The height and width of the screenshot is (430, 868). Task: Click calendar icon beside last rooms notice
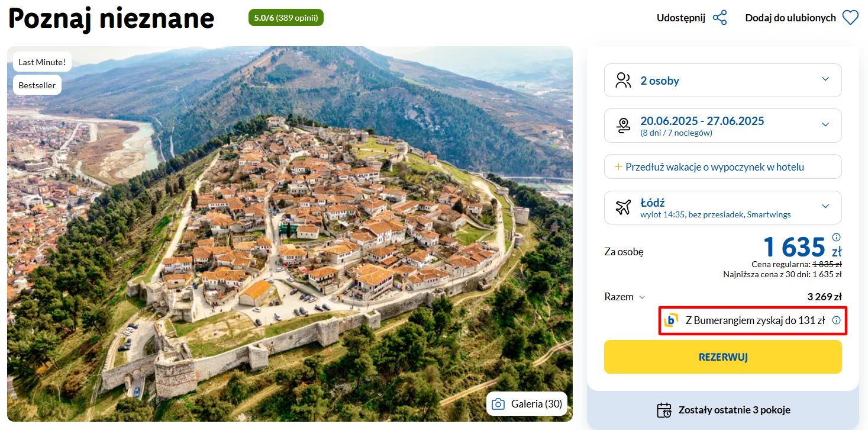tap(664, 410)
